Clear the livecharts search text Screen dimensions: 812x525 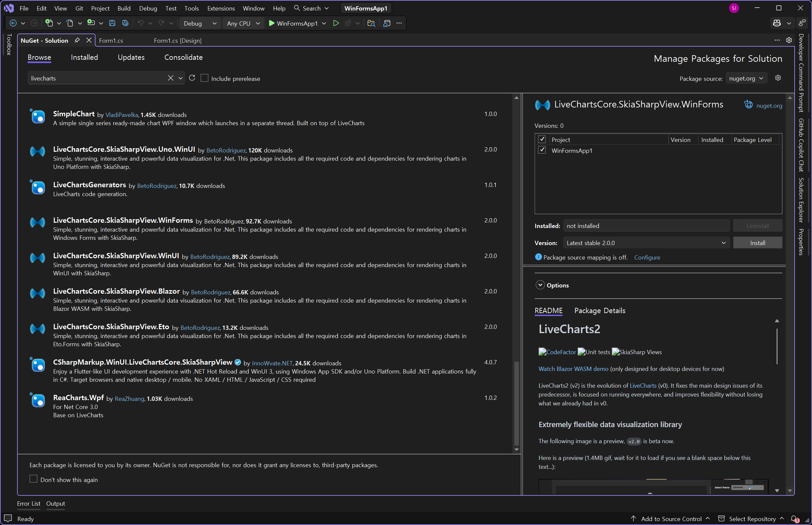171,78
